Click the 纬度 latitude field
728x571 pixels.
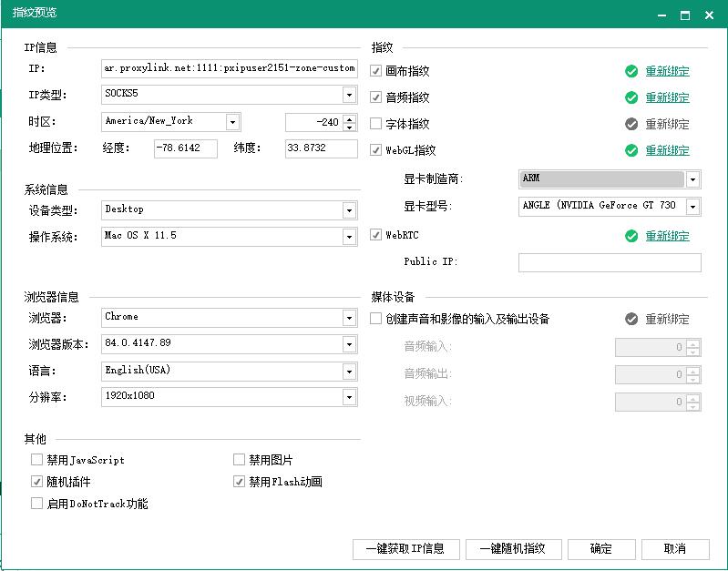tap(322, 148)
